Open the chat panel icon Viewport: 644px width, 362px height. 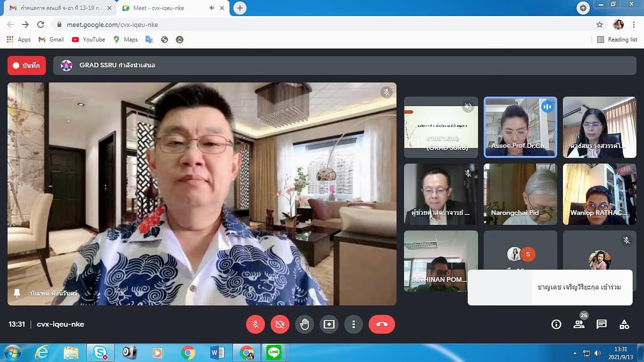[x=602, y=324]
